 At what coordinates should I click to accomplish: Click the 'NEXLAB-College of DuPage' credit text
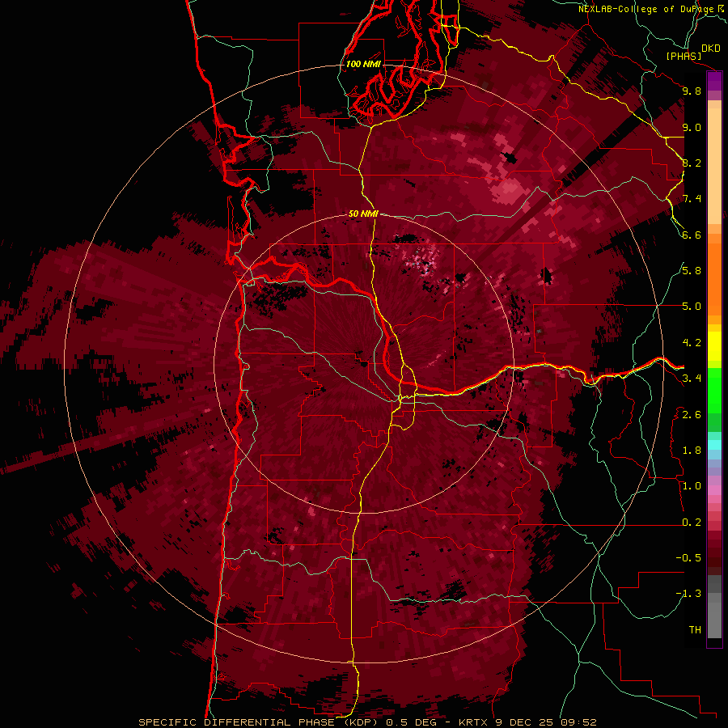[x=647, y=9]
